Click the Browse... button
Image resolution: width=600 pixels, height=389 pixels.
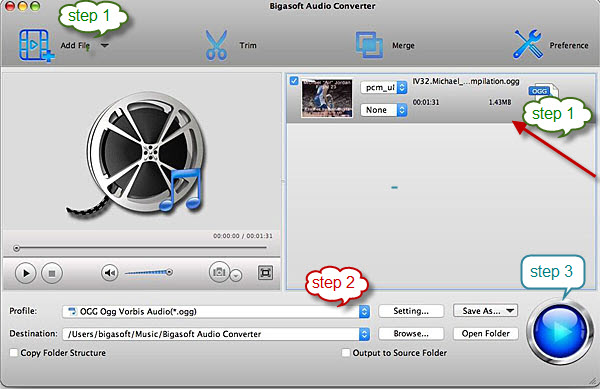[x=411, y=334]
